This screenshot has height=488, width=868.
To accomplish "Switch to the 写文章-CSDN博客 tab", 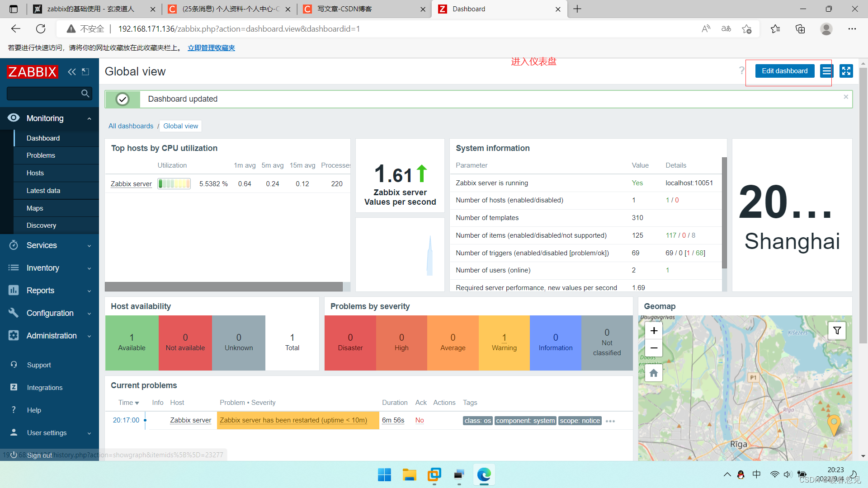I will pyautogui.click(x=364, y=9).
